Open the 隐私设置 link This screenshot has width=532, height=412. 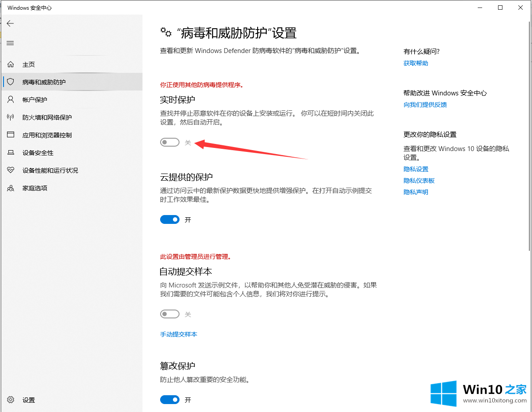click(416, 169)
